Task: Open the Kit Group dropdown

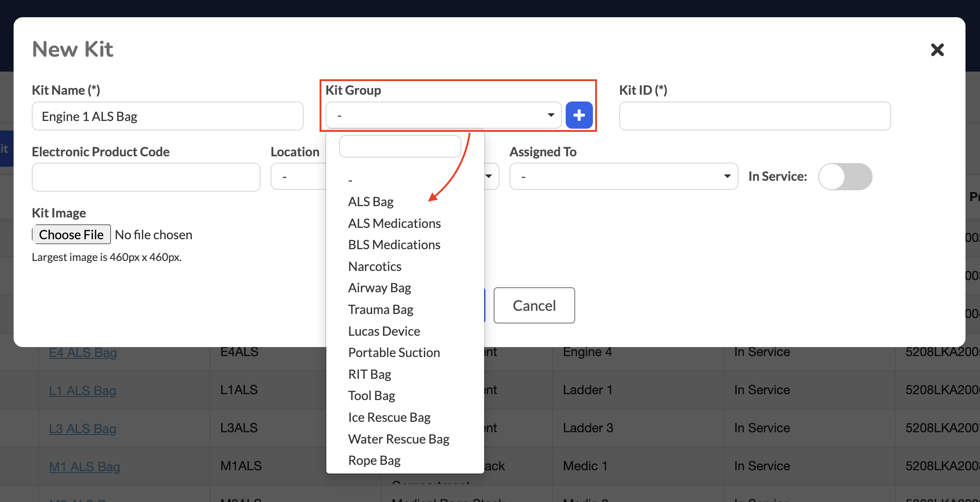Action: [x=443, y=115]
